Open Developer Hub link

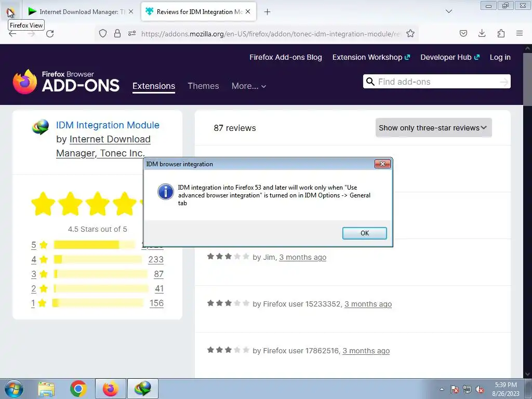tap(450, 57)
